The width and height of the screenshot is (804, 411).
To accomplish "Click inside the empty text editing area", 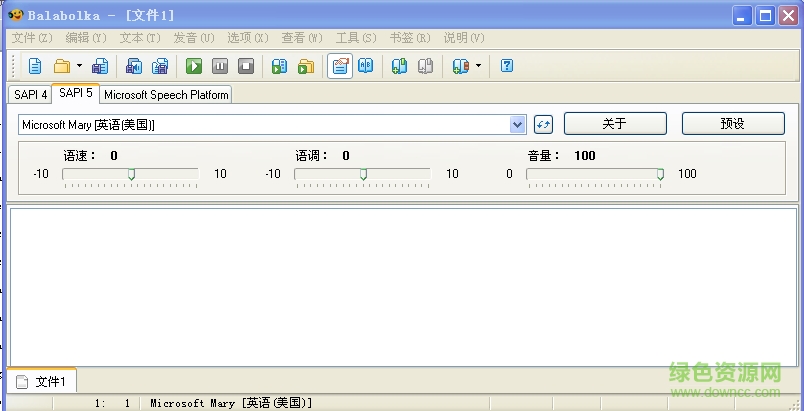I will [404, 286].
